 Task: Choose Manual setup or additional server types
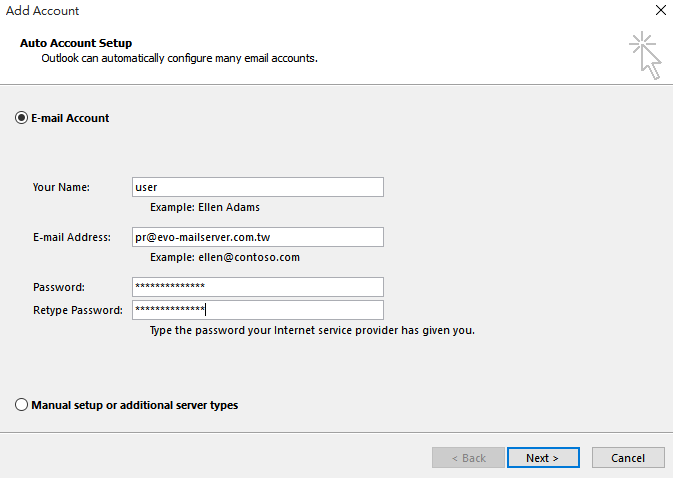[x=21, y=405]
